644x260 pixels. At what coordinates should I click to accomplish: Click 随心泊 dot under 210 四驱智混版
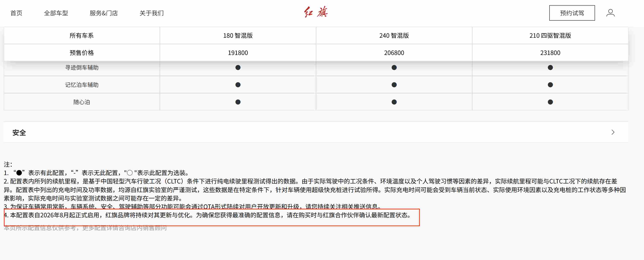[x=550, y=102]
